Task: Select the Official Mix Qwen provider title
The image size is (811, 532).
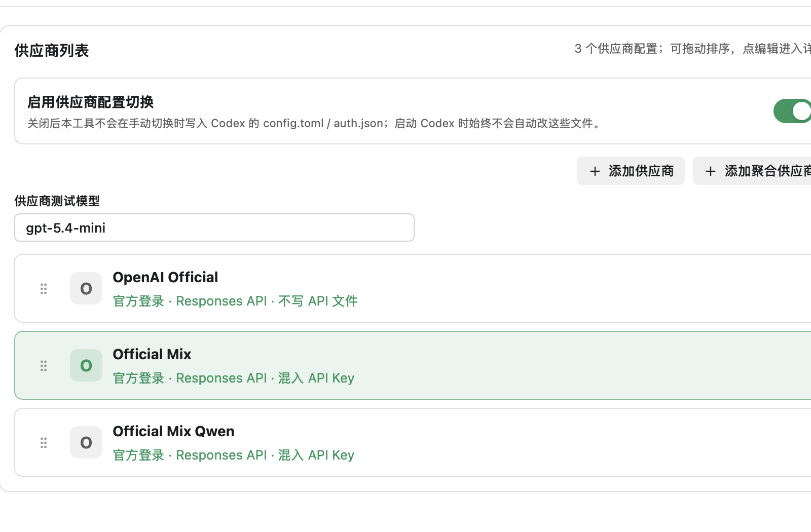Action: pyautogui.click(x=173, y=431)
